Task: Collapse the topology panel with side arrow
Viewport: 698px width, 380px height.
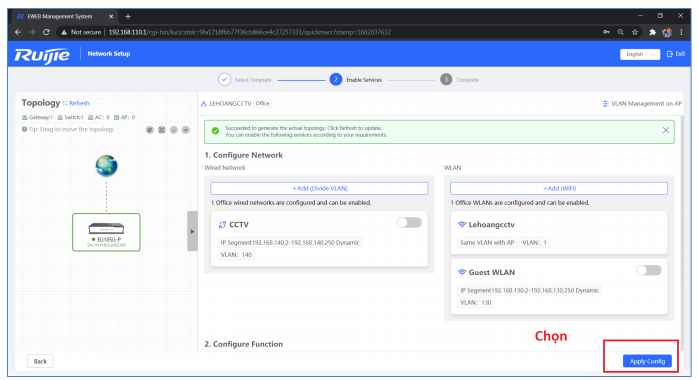Action: pos(192,231)
